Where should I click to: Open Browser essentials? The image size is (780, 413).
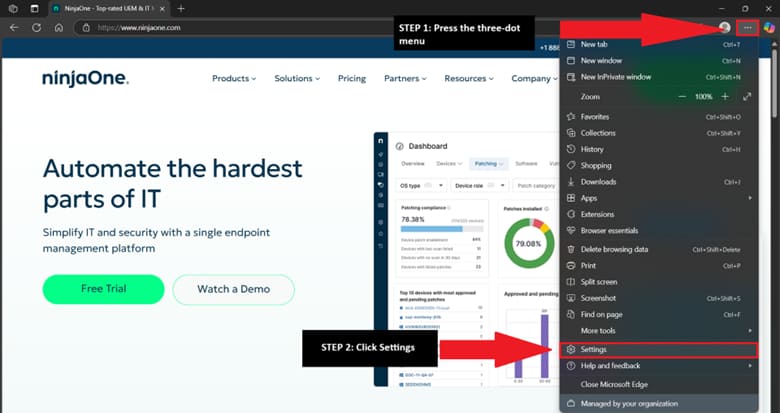659,231
